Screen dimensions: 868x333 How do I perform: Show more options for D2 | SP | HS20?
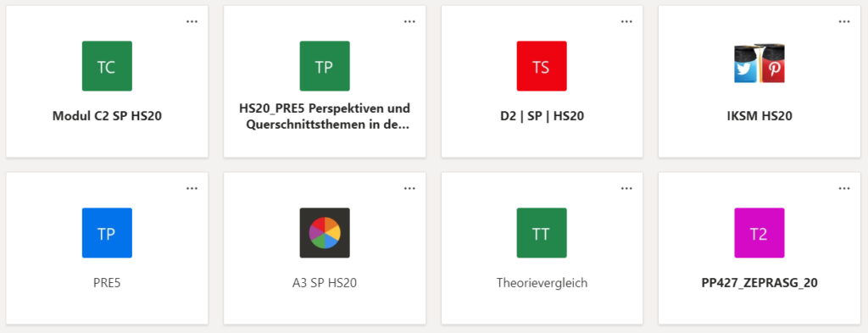point(626,21)
